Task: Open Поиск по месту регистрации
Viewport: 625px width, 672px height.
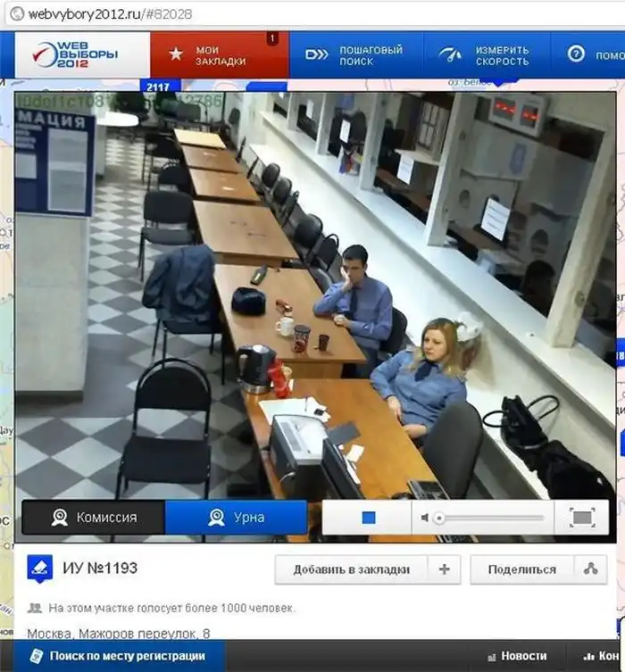Action: (x=116, y=656)
